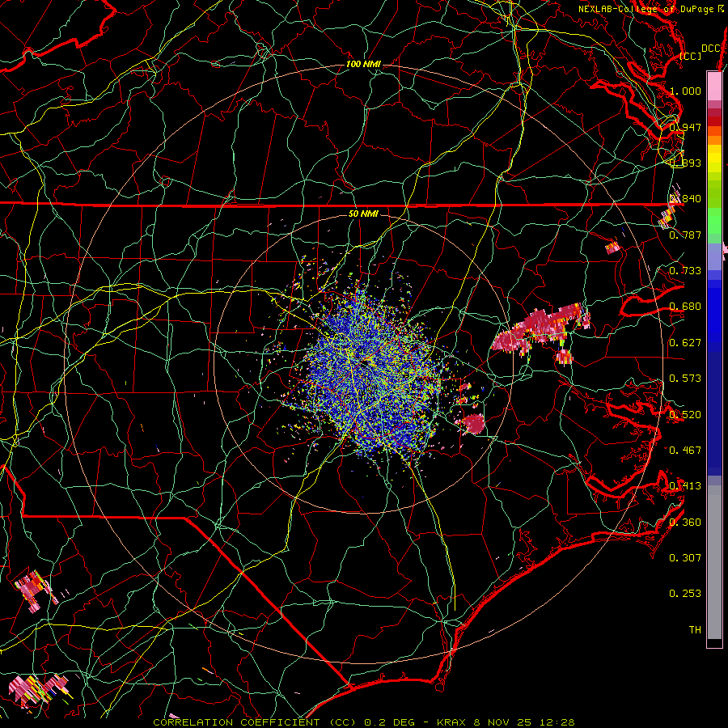Click the 100 NMI range ring label
728x728 pixels.
coord(363,64)
